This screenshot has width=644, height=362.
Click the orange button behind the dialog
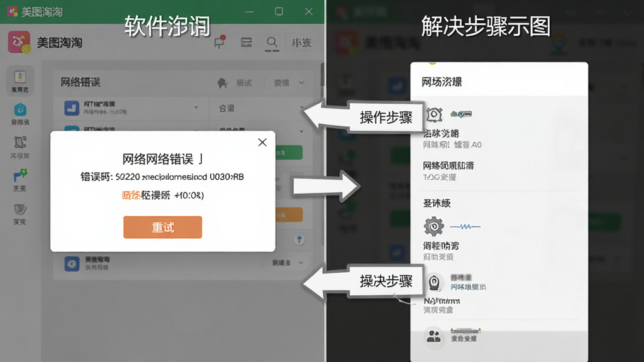tap(289, 215)
